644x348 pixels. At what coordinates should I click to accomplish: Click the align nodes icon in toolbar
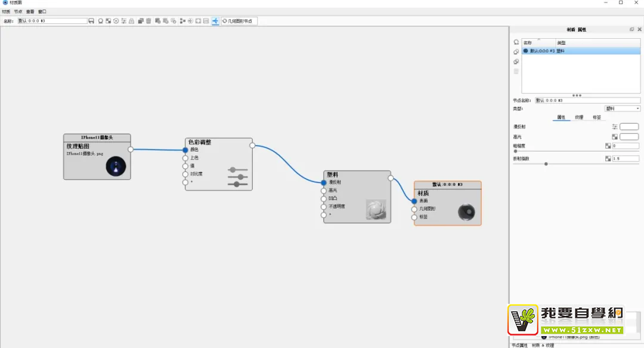point(182,21)
